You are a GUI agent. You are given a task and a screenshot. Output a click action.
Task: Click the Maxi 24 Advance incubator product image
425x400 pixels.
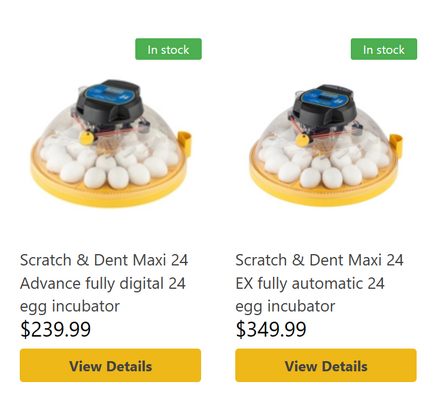[x=111, y=143]
